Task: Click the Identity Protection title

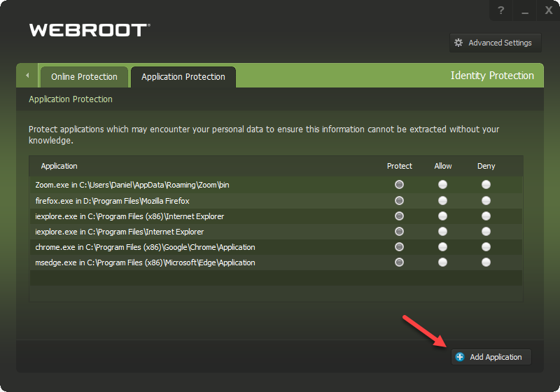Action: tap(492, 76)
